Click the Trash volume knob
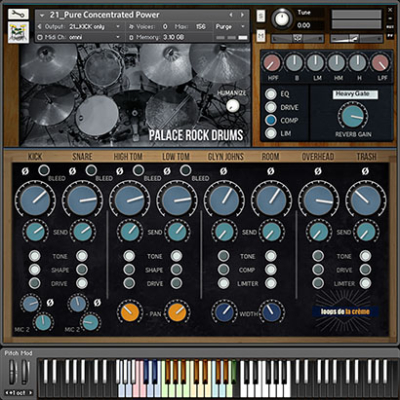Image resolution: width=400 pixels, height=400 pixels. pyautogui.click(x=366, y=200)
